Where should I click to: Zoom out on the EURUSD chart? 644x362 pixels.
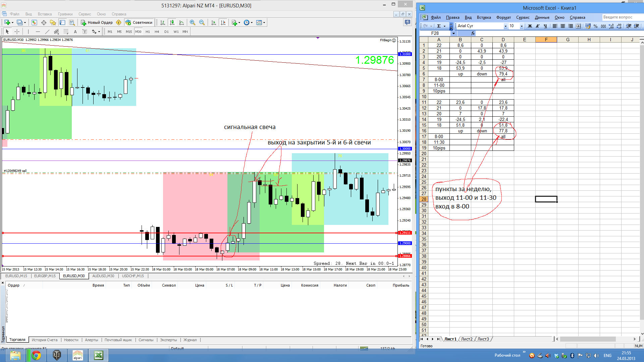pos(202,22)
